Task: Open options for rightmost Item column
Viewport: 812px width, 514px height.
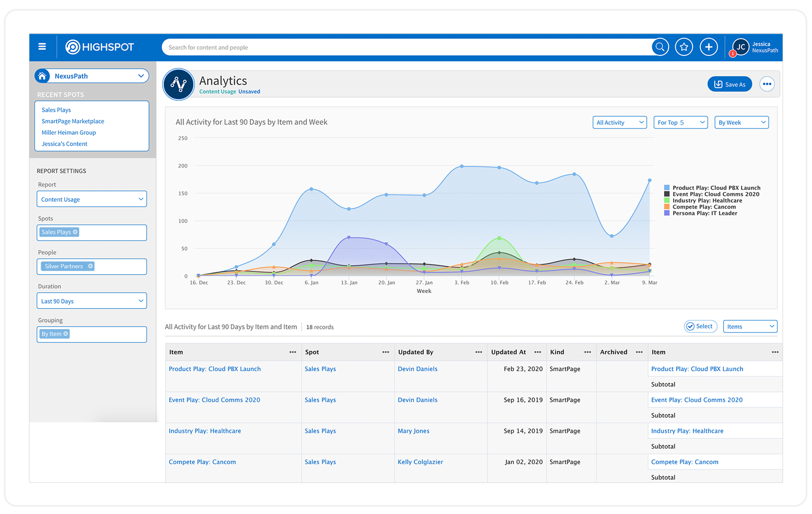Action: [774, 352]
